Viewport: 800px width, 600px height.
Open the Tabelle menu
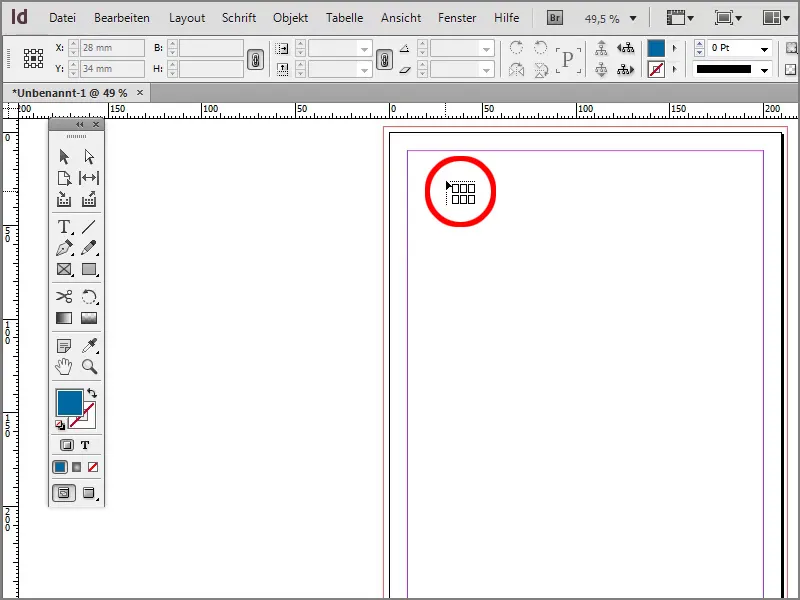[344, 18]
